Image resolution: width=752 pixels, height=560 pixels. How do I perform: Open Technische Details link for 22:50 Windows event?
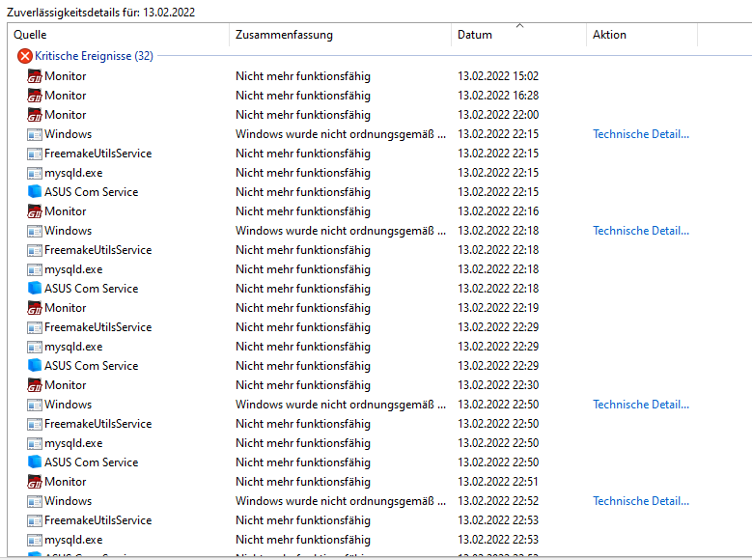(x=641, y=405)
